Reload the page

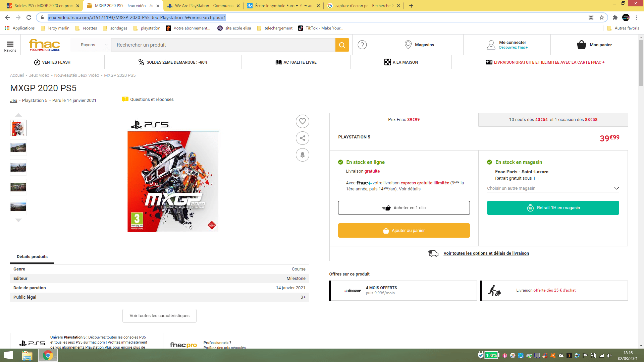click(29, 17)
